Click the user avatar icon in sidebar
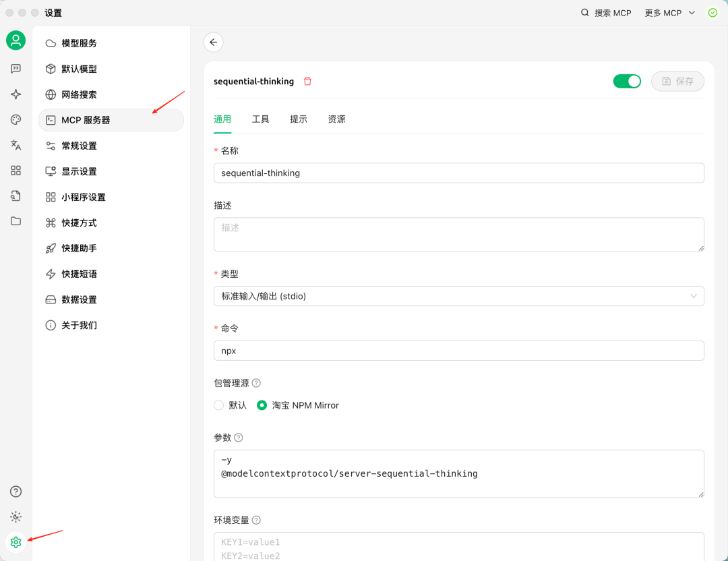Viewport: 728px width, 561px height. click(x=16, y=40)
